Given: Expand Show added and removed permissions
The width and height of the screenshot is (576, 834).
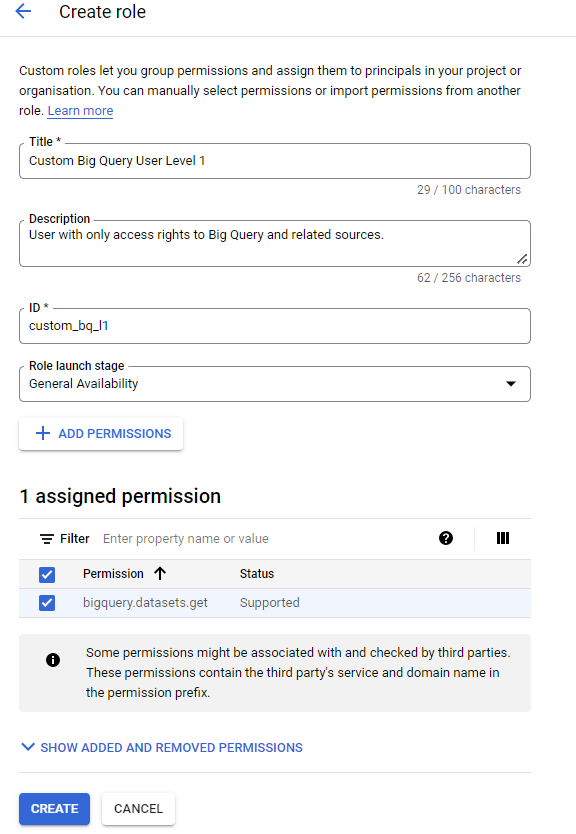Looking at the screenshot, I should coord(162,747).
